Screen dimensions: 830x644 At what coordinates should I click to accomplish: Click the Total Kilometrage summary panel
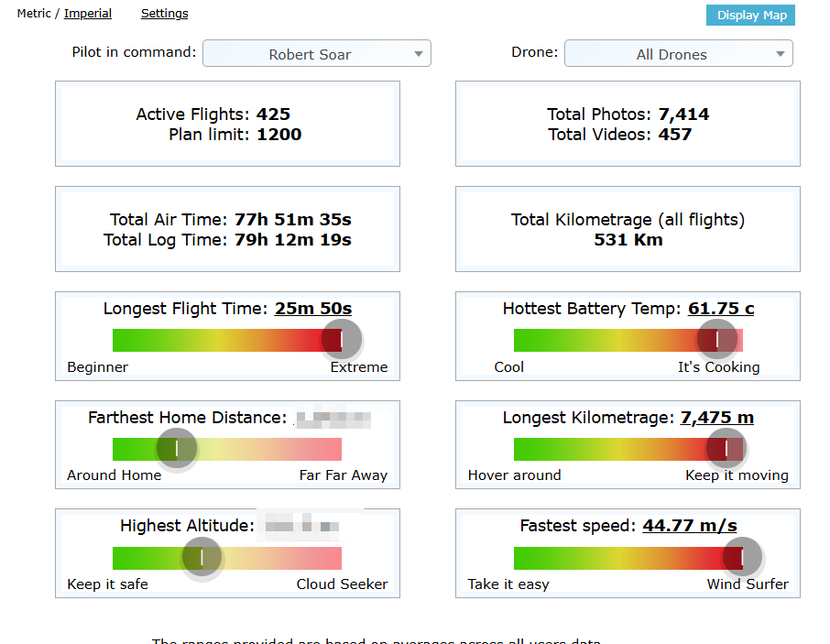628,229
